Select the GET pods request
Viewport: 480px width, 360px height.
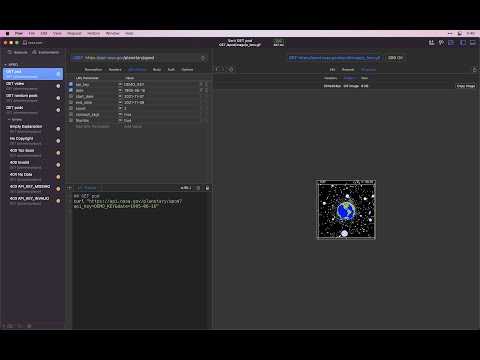[x=33, y=110]
